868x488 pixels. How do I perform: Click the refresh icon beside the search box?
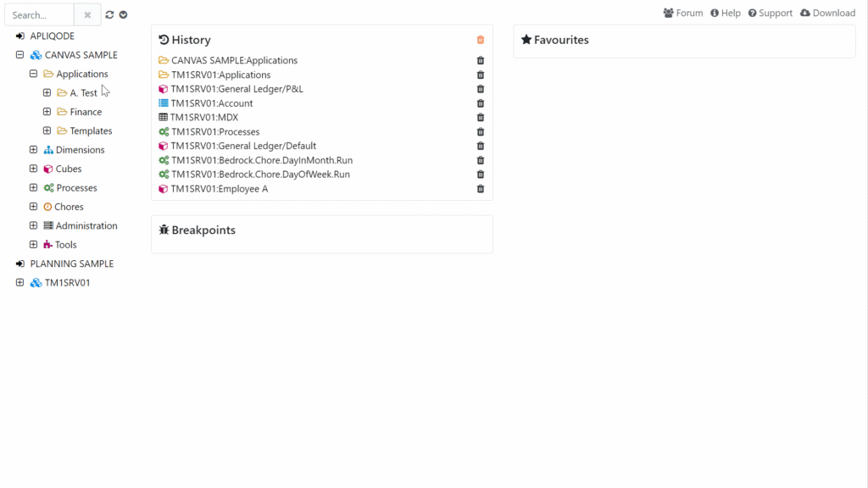pyautogui.click(x=109, y=14)
